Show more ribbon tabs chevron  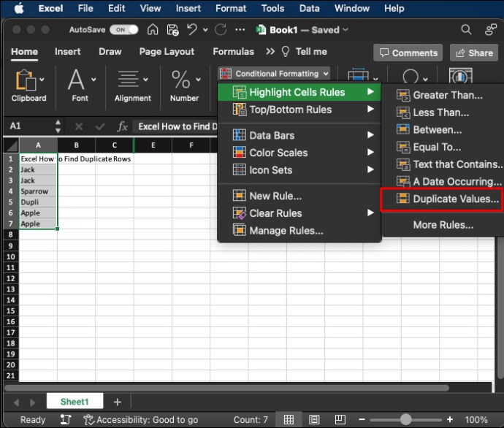[270, 51]
